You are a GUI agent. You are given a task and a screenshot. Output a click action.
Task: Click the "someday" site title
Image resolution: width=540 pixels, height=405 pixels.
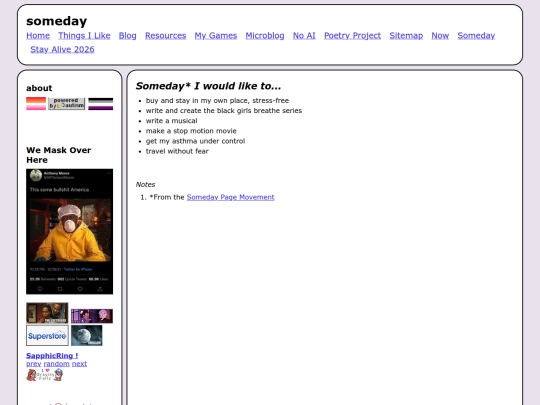56,21
